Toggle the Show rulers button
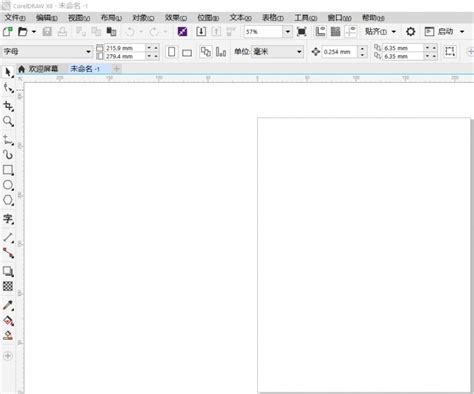Image resolution: width=474 pixels, height=394 pixels. [320, 32]
